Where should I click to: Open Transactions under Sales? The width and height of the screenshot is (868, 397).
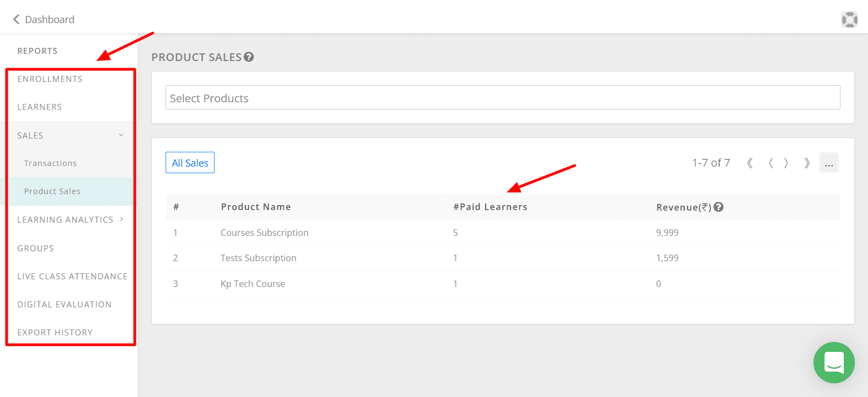[x=51, y=163]
